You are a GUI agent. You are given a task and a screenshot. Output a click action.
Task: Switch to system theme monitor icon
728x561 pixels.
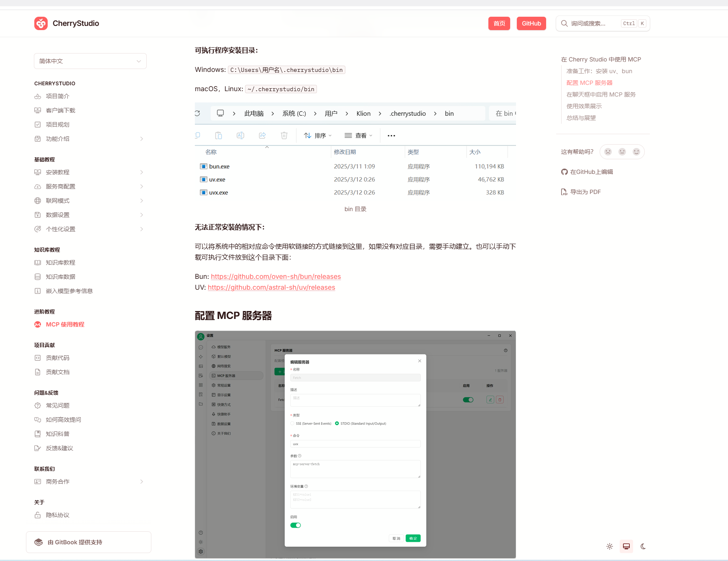click(x=626, y=546)
